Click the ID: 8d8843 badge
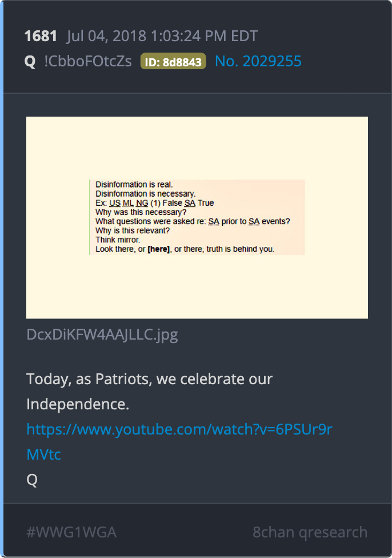 [173, 61]
